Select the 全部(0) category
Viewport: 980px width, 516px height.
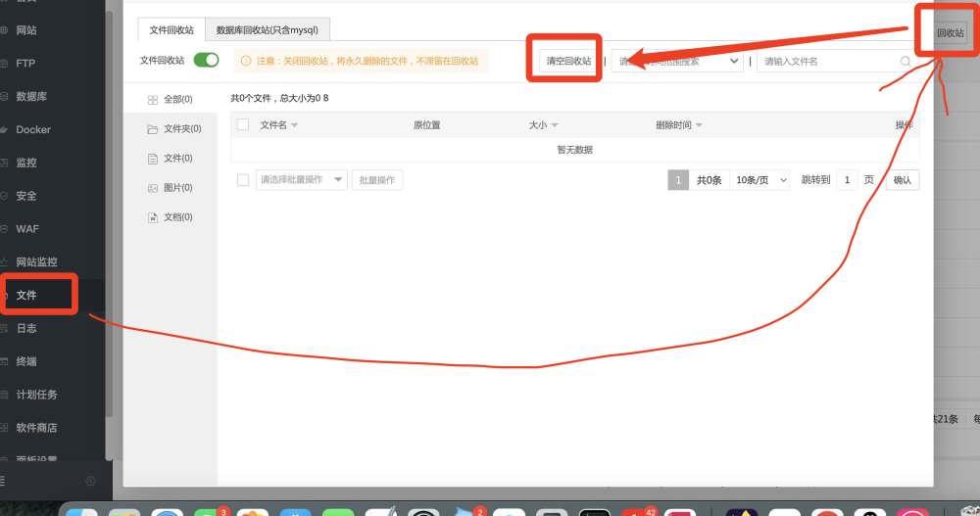coord(171,99)
